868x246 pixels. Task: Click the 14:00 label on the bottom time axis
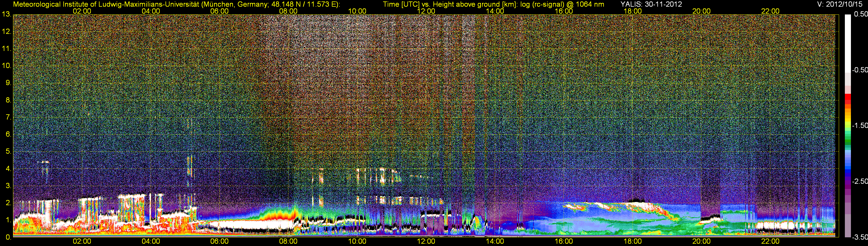(x=495, y=241)
